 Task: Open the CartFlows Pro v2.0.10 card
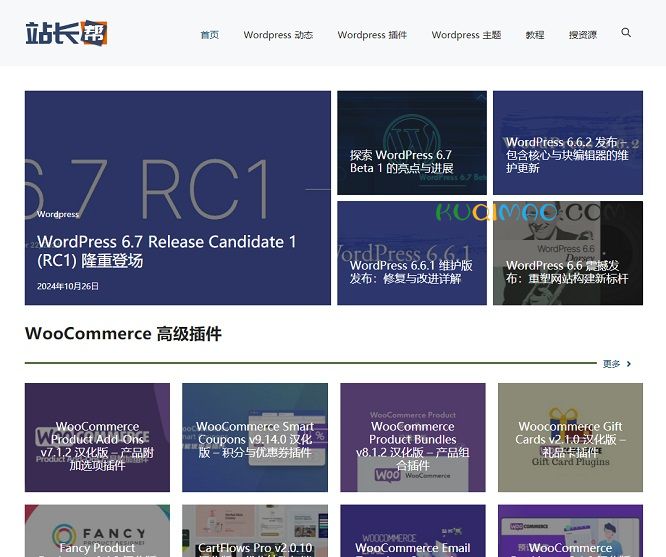(x=255, y=531)
